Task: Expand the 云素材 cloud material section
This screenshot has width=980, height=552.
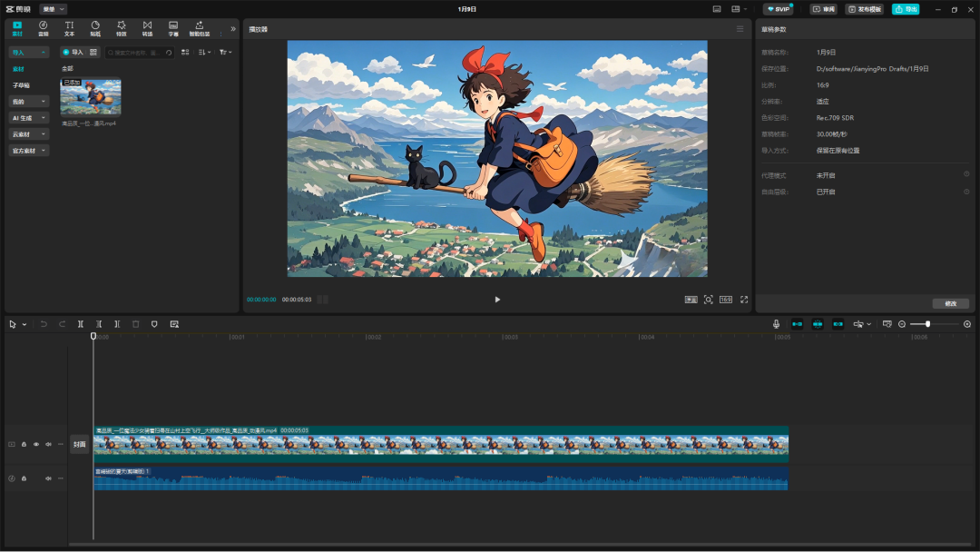Action: 28,134
